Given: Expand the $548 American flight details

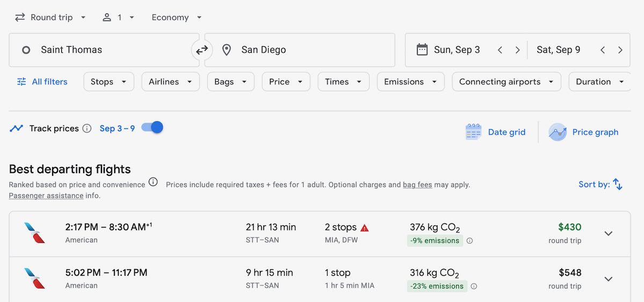Looking at the screenshot, I should (608, 279).
